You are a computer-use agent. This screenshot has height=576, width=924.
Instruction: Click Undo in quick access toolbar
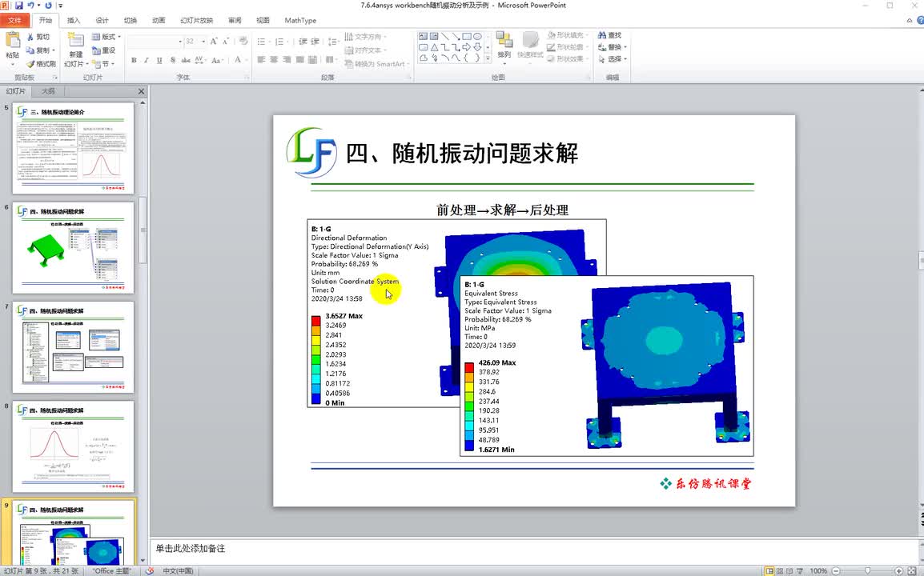[30, 6]
